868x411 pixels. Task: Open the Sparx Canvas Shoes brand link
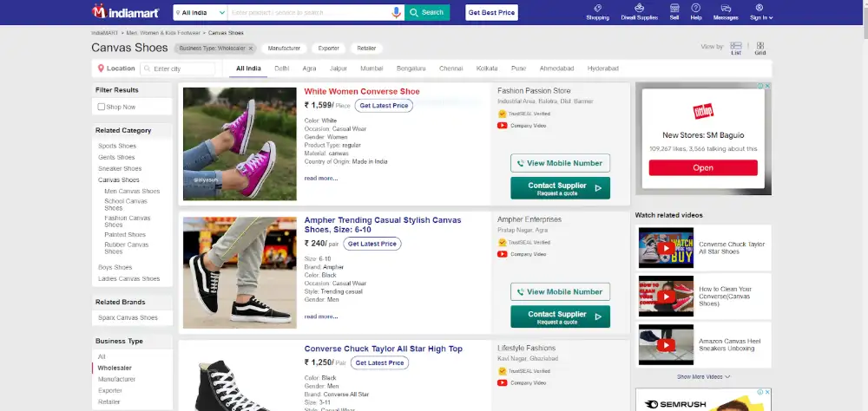click(128, 317)
